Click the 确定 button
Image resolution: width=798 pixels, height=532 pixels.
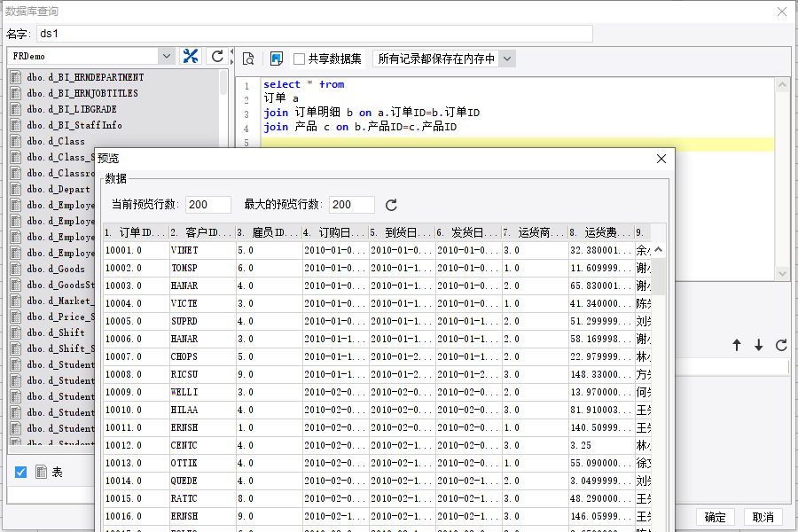click(x=715, y=517)
